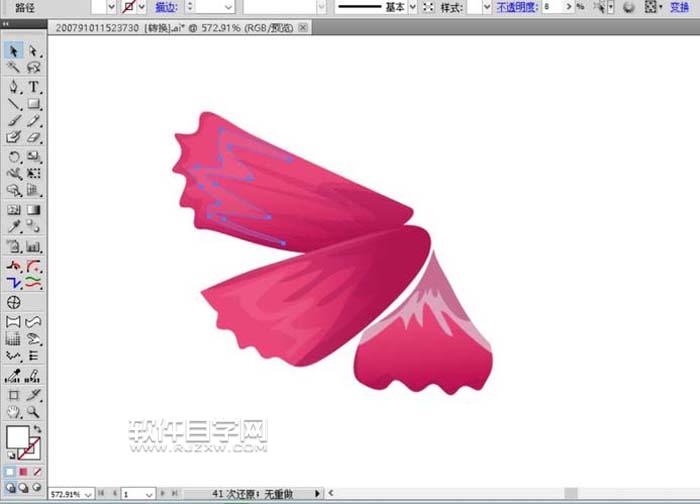
Task: Open the zoom level dropdown 572.91%
Action: click(x=88, y=494)
